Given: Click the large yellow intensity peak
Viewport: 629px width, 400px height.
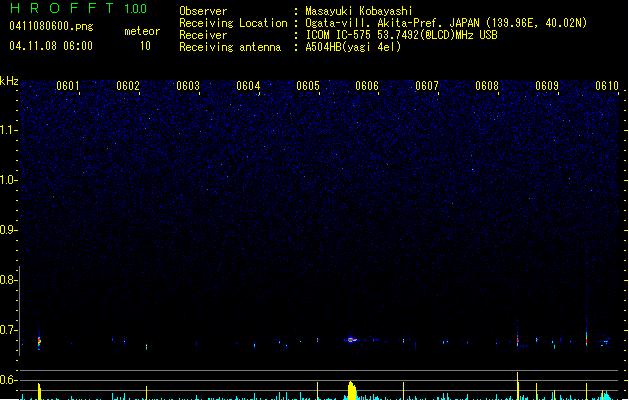Looking at the screenshot, I should [x=351, y=389].
